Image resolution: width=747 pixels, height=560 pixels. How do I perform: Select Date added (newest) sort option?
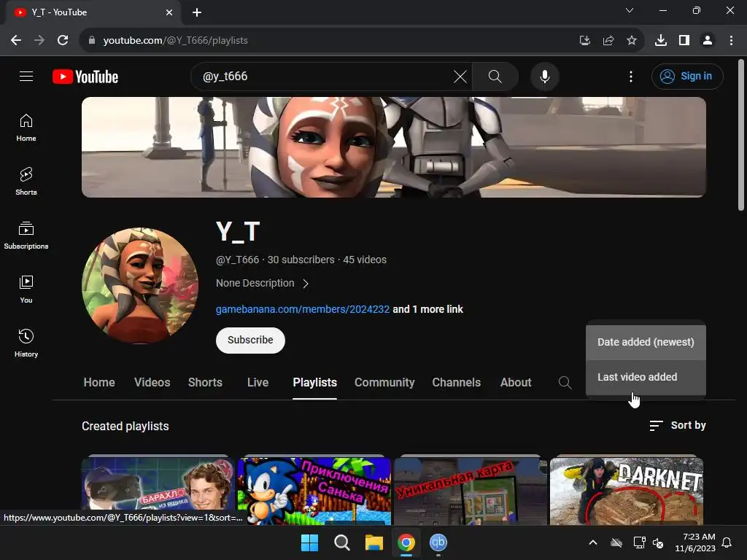coord(646,342)
